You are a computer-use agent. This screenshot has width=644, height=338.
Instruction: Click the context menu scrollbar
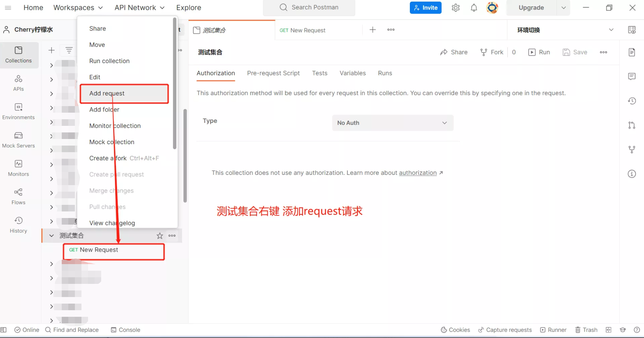tap(175, 83)
